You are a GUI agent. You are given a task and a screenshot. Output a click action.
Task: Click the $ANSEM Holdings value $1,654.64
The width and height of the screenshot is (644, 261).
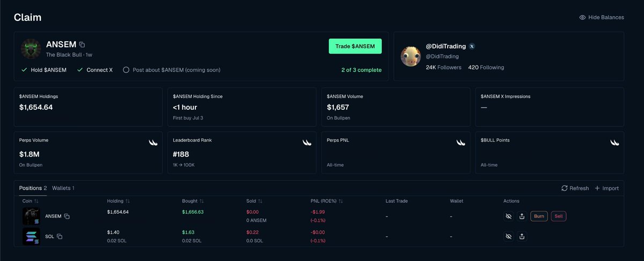[x=36, y=107]
